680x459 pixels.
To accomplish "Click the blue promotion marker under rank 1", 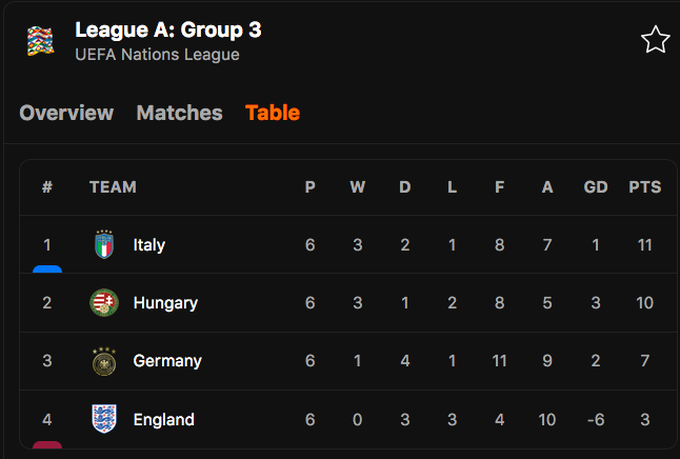I will (47, 269).
